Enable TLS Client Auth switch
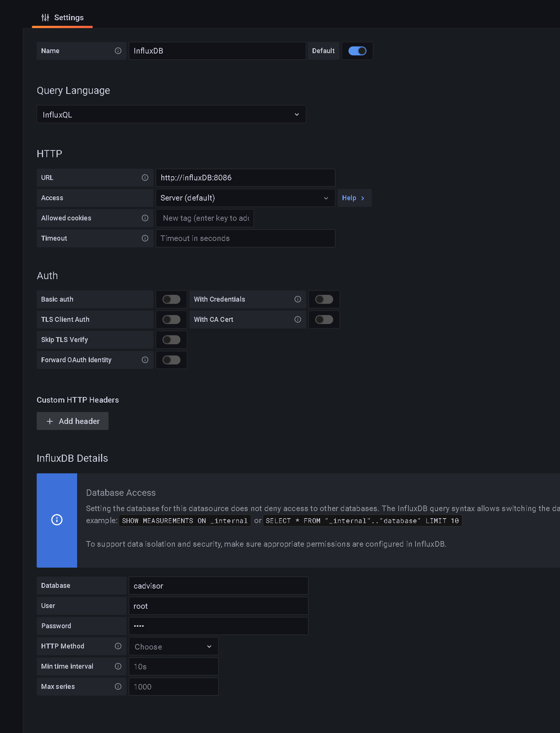Image resolution: width=560 pixels, height=733 pixels. point(171,320)
